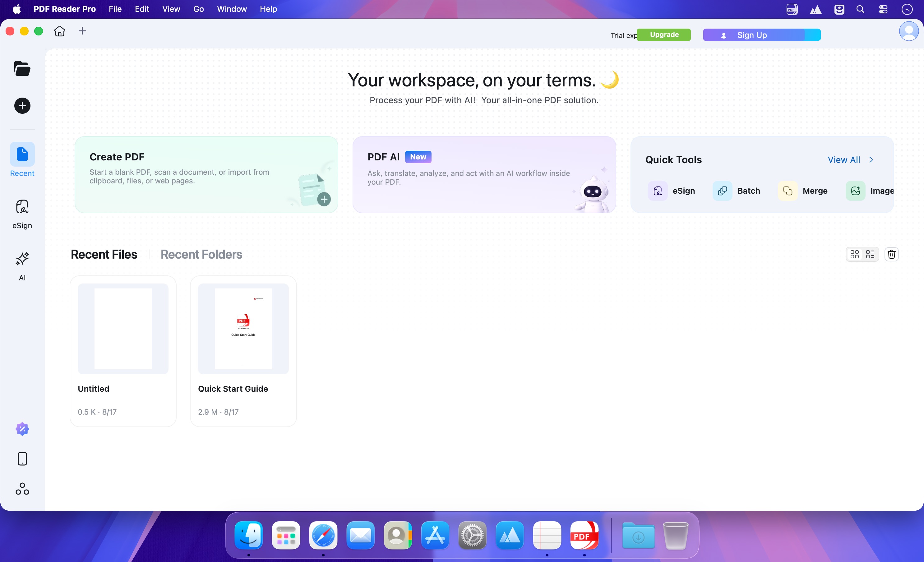Open Spotlight search in menu bar
This screenshot has height=562, width=924.
pyautogui.click(x=860, y=9)
